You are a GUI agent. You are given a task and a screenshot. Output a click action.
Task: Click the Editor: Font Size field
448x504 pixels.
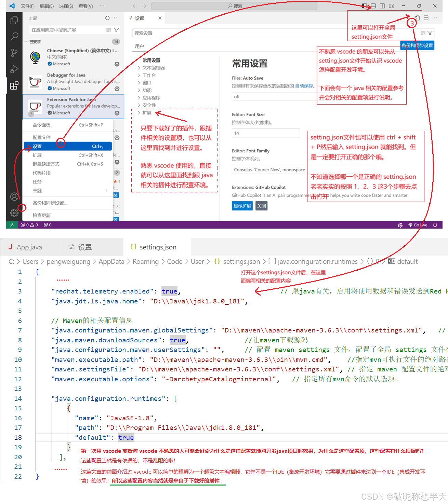pos(266,133)
